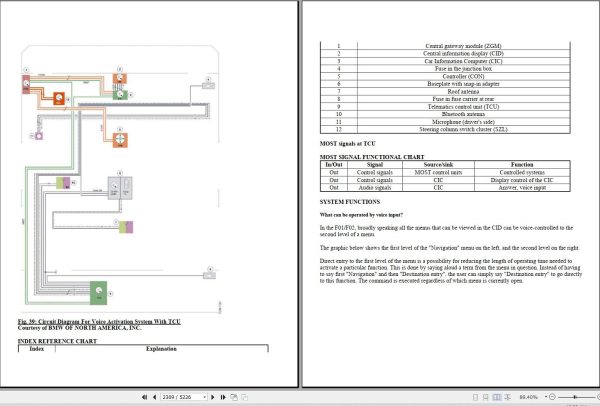
Task: Click 'Roof antenna' row
Action: click(445, 91)
